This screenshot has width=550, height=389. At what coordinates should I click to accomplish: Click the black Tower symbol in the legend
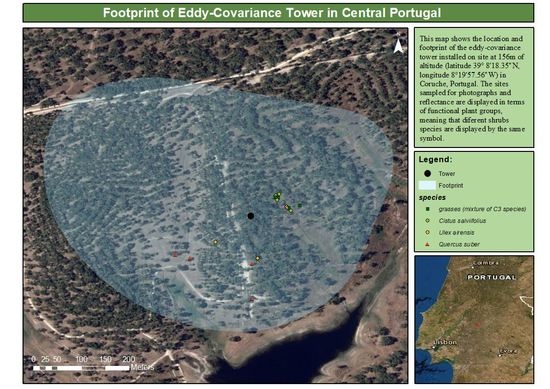point(427,173)
